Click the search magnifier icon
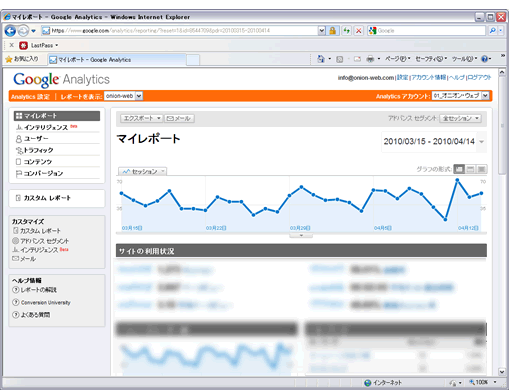Screen dimensions: 509x390 (493, 31)
